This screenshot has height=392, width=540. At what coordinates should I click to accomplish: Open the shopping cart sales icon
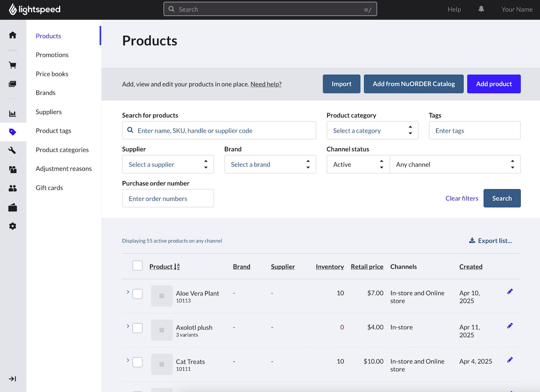(x=13, y=65)
